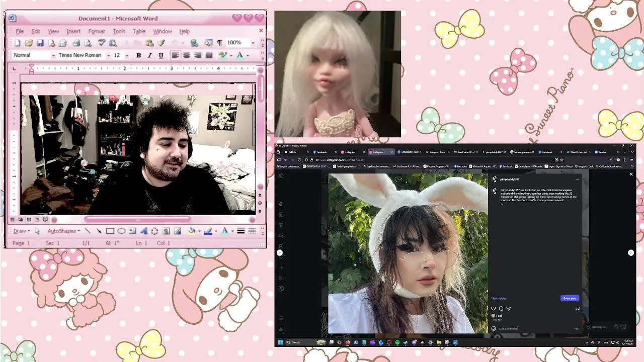Like the Instagram post with heart icon
This screenshot has height=362, width=644.
[x=494, y=309]
